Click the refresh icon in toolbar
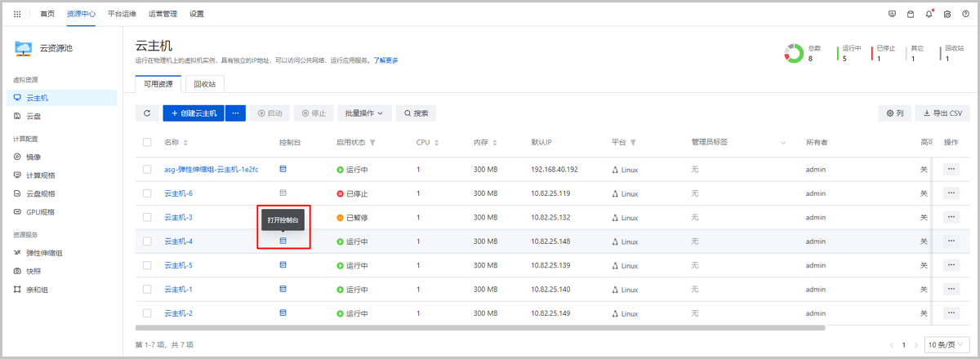 pos(147,113)
